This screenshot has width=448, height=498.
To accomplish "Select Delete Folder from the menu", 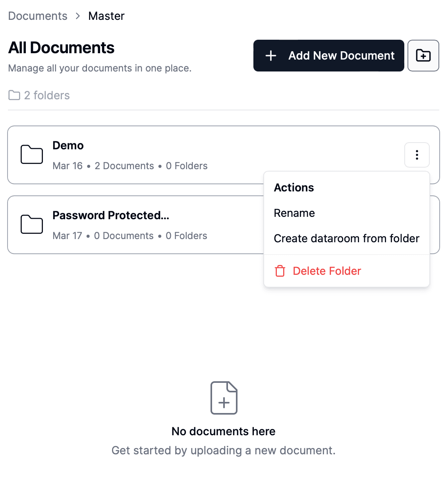I will [326, 270].
